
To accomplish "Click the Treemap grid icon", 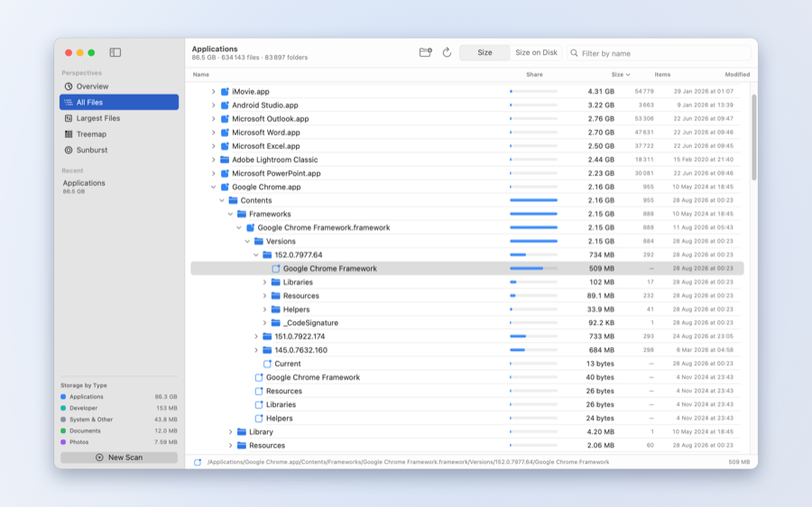I will pyautogui.click(x=69, y=134).
